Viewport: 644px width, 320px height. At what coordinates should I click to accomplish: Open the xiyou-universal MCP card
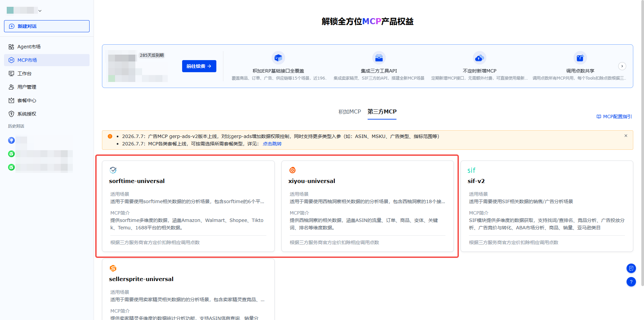pyautogui.click(x=368, y=206)
